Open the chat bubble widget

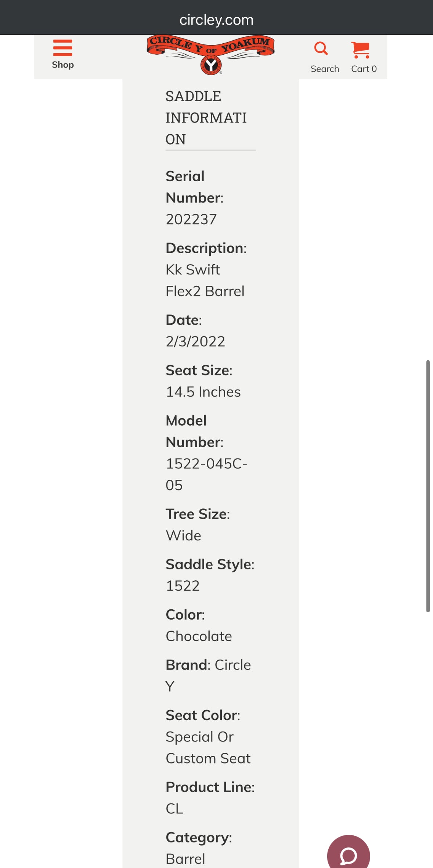point(348,854)
